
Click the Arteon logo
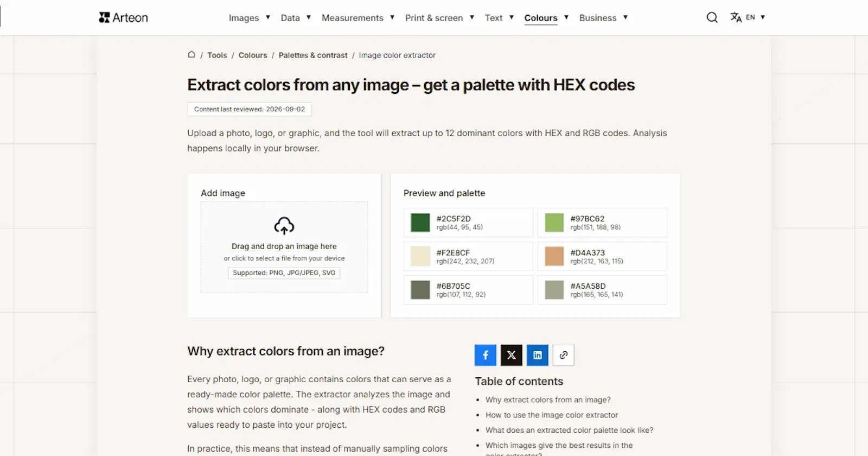123,17
